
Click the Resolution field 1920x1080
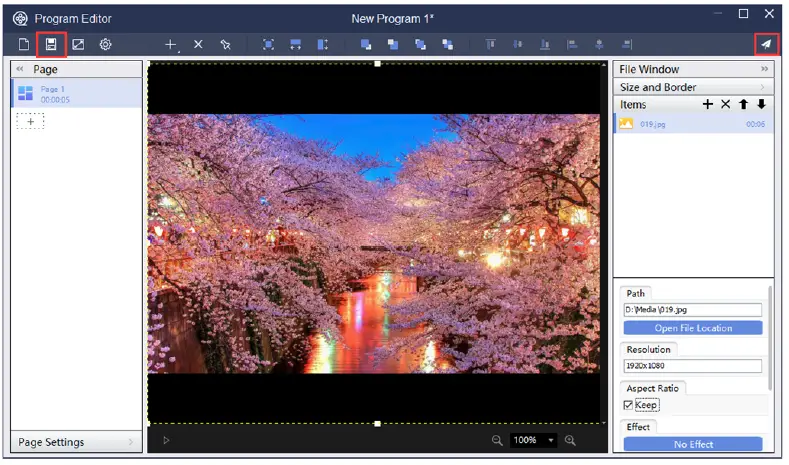[x=693, y=366]
